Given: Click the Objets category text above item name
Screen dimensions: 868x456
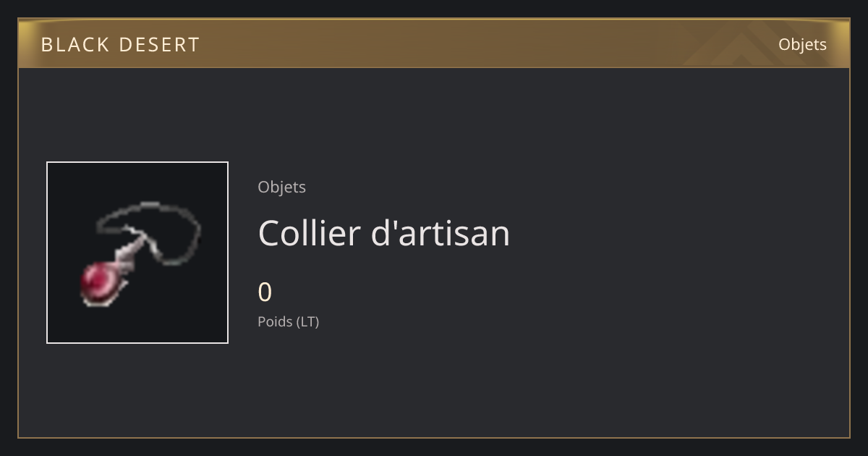Looking at the screenshot, I should (281, 187).
